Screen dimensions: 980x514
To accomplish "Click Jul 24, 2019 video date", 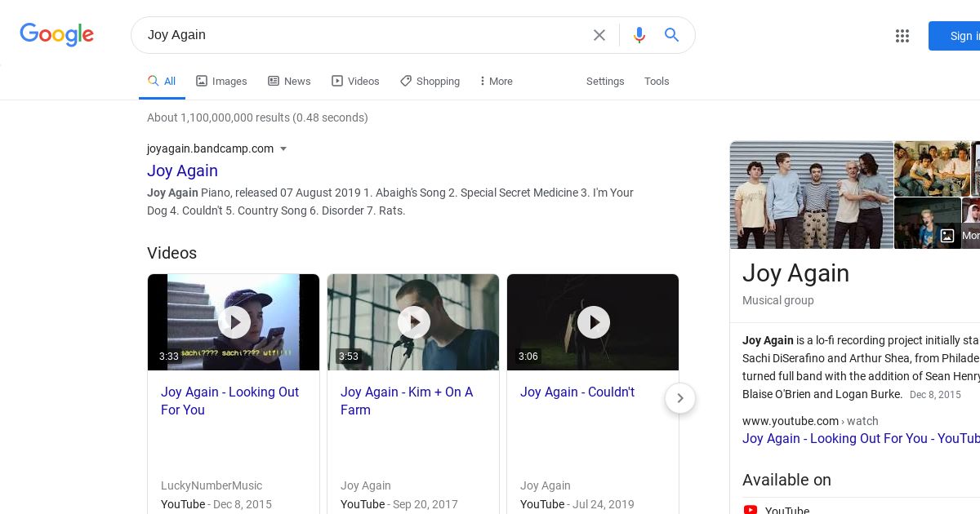I will click(603, 504).
